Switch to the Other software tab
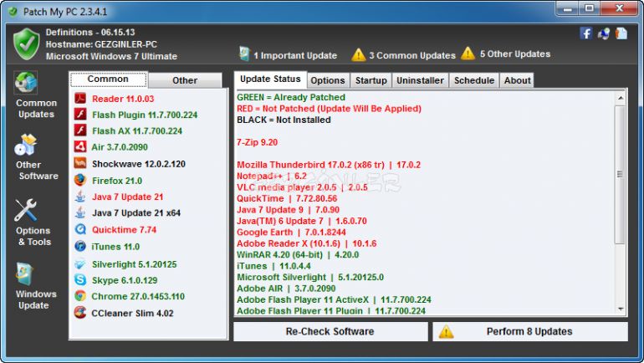 185,80
